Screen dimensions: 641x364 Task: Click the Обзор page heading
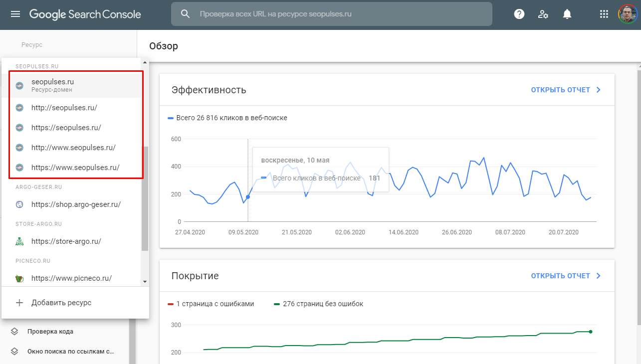tap(164, 46)
